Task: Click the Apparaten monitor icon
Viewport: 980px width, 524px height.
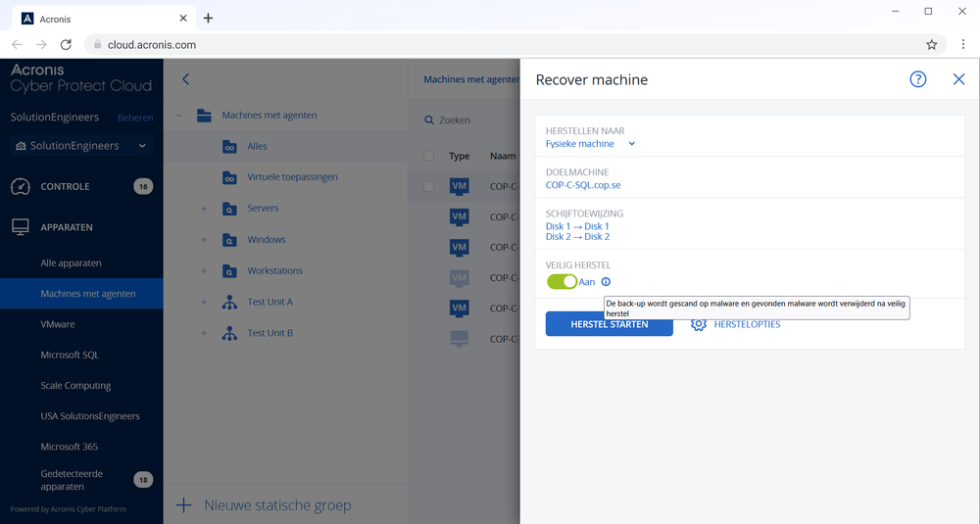Action: click(x=20, y=227)
